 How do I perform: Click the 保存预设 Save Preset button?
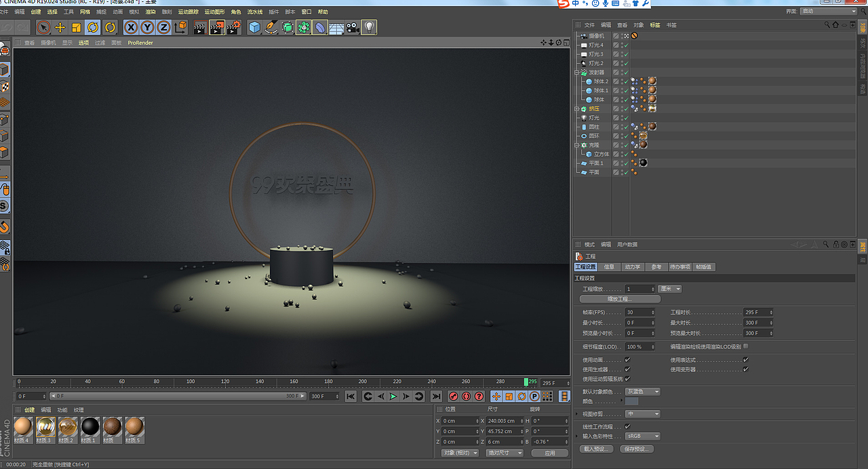click(x=637, y=449)
